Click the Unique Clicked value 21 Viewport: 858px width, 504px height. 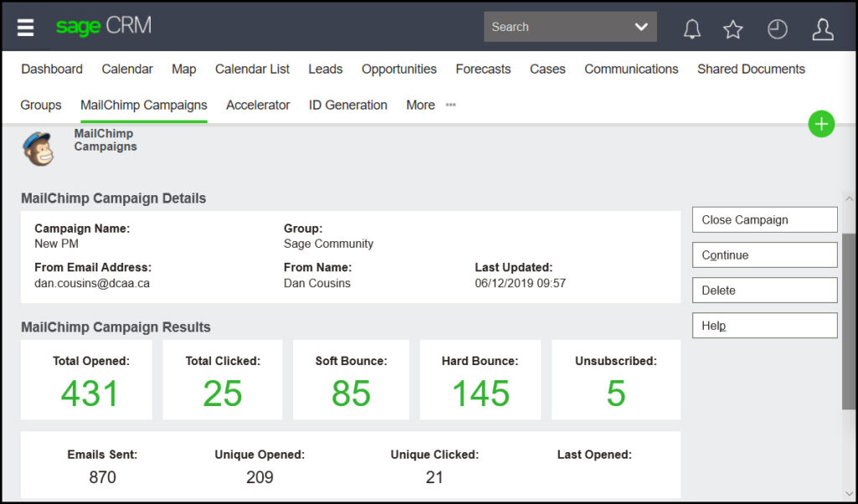[434, 477]
